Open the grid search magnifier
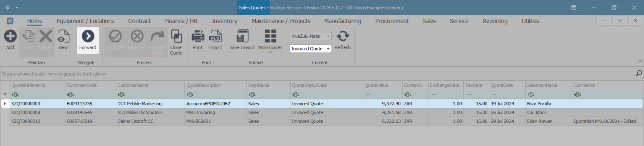Screen dimensions: 644x146 click(x=638, y=73)
